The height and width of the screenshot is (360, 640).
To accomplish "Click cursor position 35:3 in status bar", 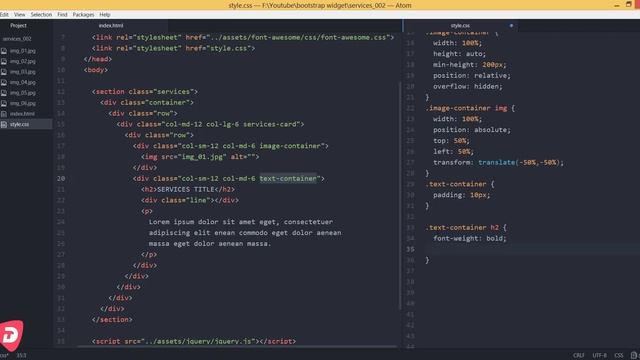I will point(21,356).
